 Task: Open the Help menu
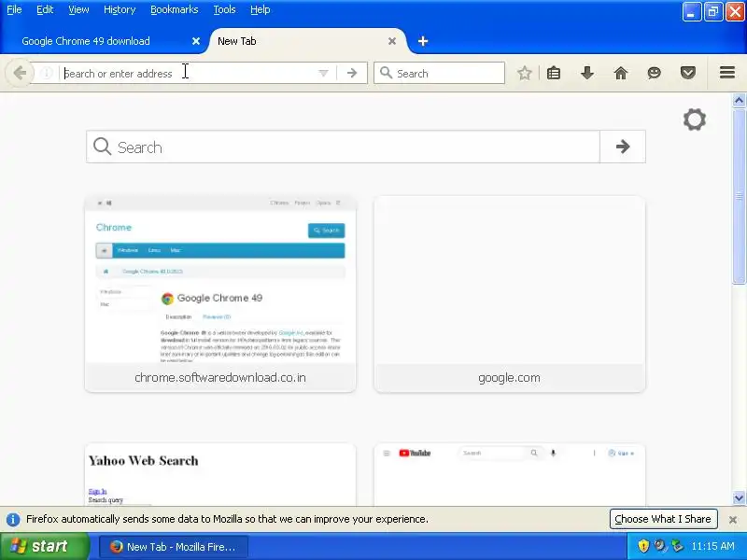tap(261, 9)
